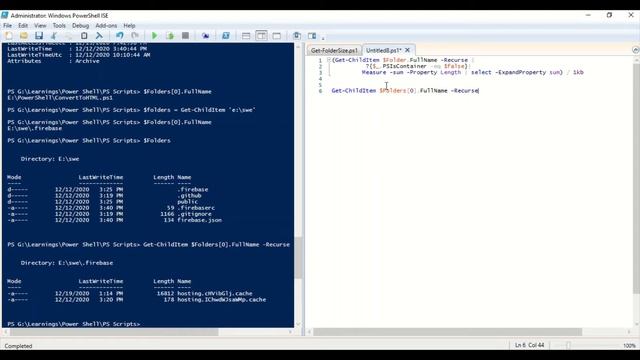Click '100%' zoom value in status bar
The image size is (640, 360).
tap(629, 346)
